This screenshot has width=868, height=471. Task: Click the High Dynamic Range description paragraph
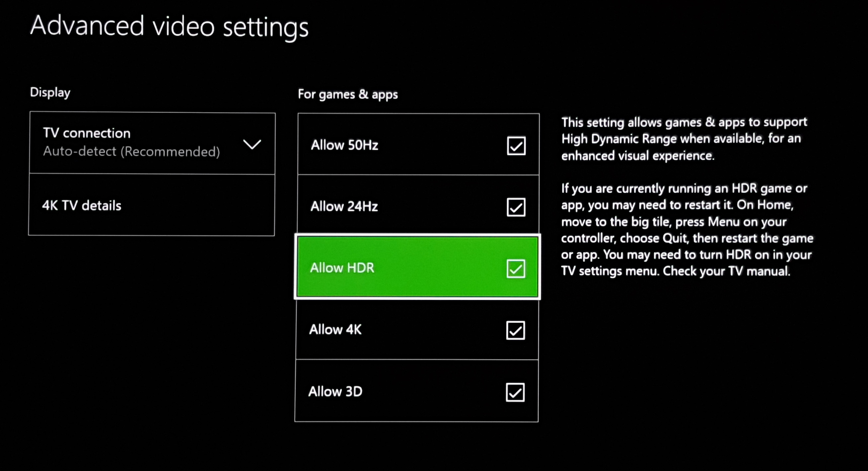coord(684,139)
